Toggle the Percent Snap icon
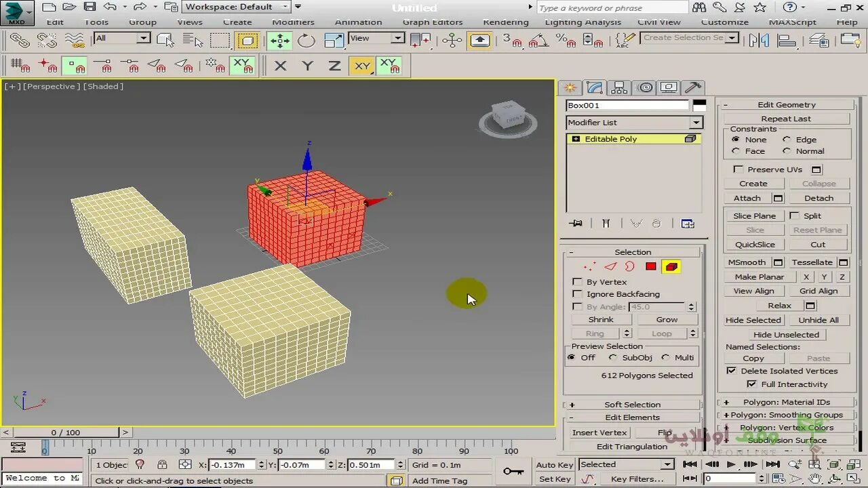This screenshot has height=488, width=868. pos(566,41)
